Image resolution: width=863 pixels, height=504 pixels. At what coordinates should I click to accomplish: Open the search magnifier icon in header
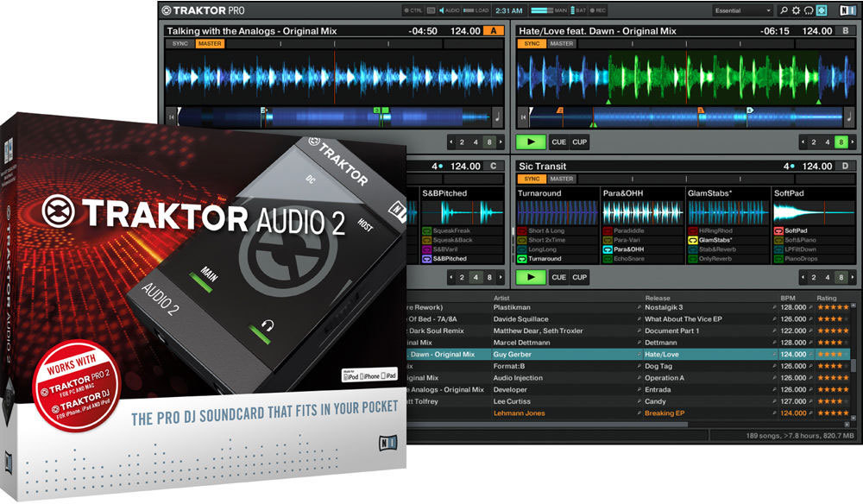(784, 10)
